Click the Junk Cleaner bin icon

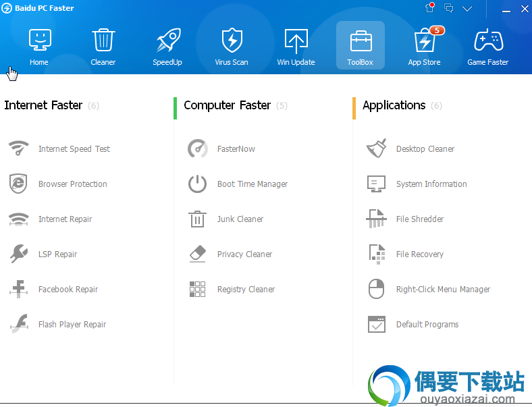point(197,219)
